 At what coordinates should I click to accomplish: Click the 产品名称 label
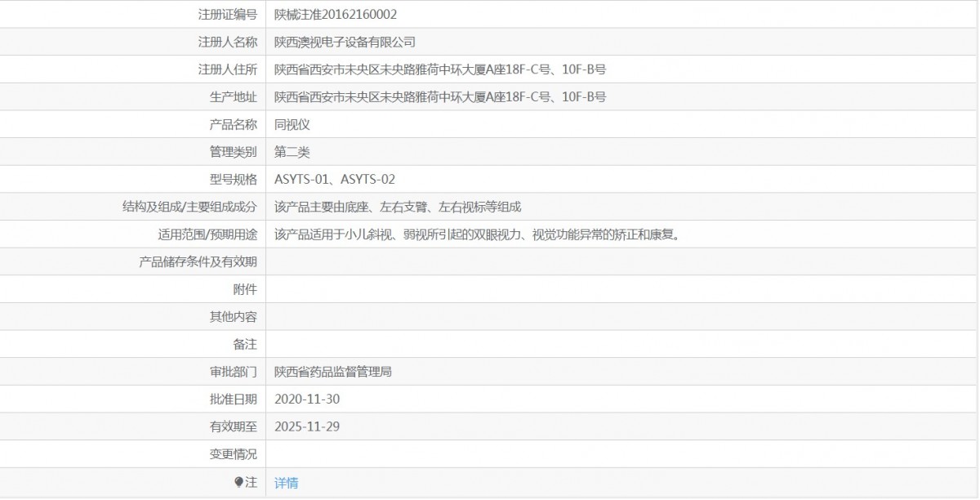(234, 124)
